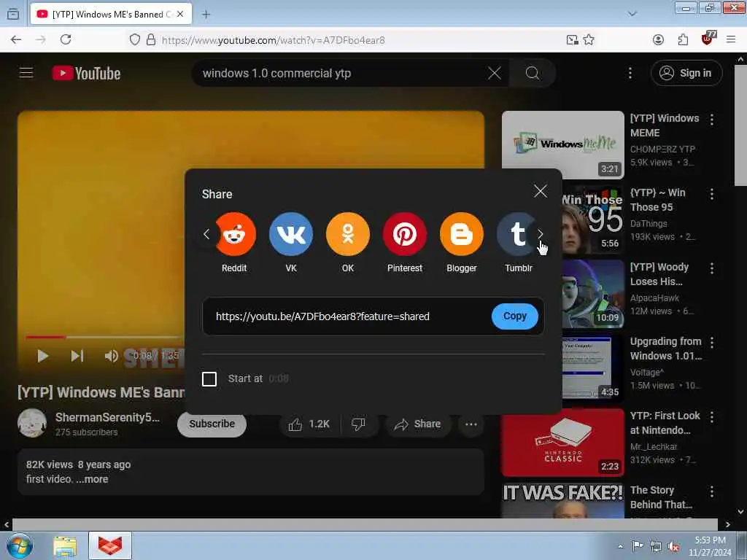Skip to next video
This screenshot has width=747, height=560.
click(77, 356)
